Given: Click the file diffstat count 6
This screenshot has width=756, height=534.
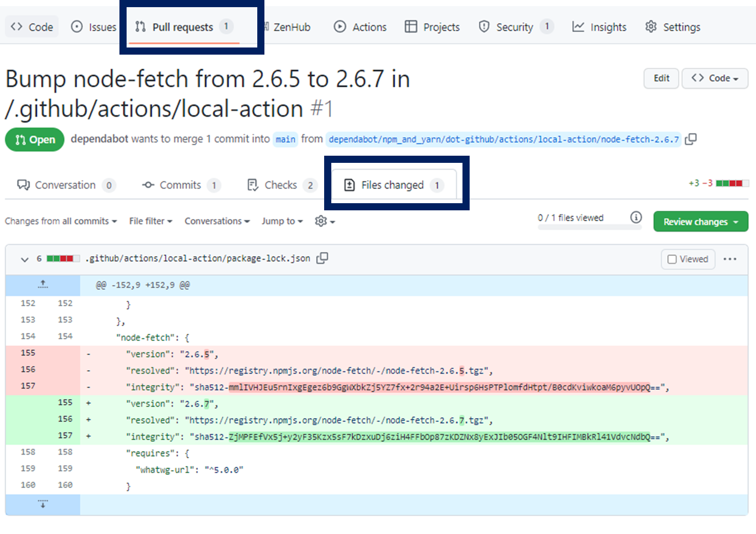Looking at the screenshot, I should coord(39,259).
